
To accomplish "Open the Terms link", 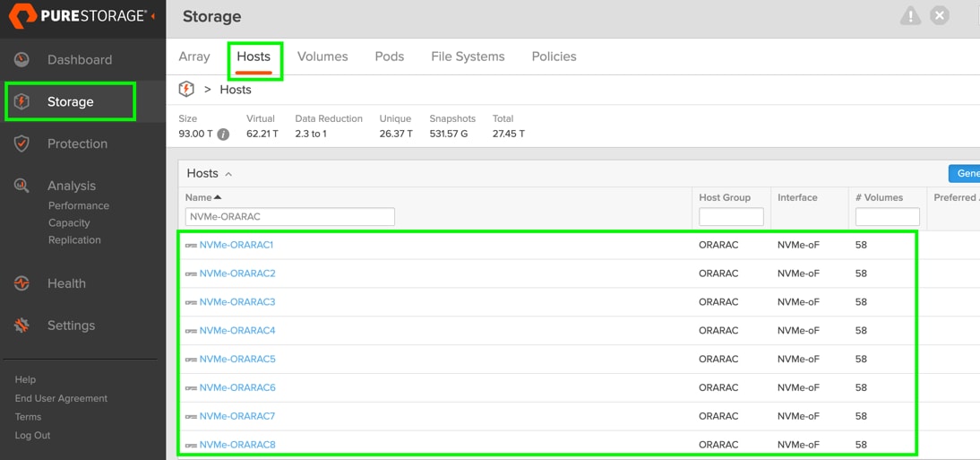I will (x=28, y=417).
